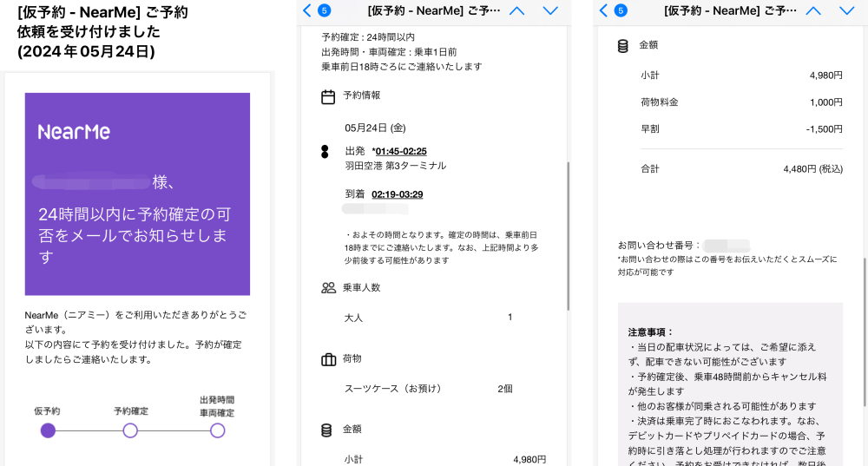The width and height of the screenshot is (868, 466).
Task: Tap back chevron in the 予約情報 email screen
Action: tap(308, 10)
